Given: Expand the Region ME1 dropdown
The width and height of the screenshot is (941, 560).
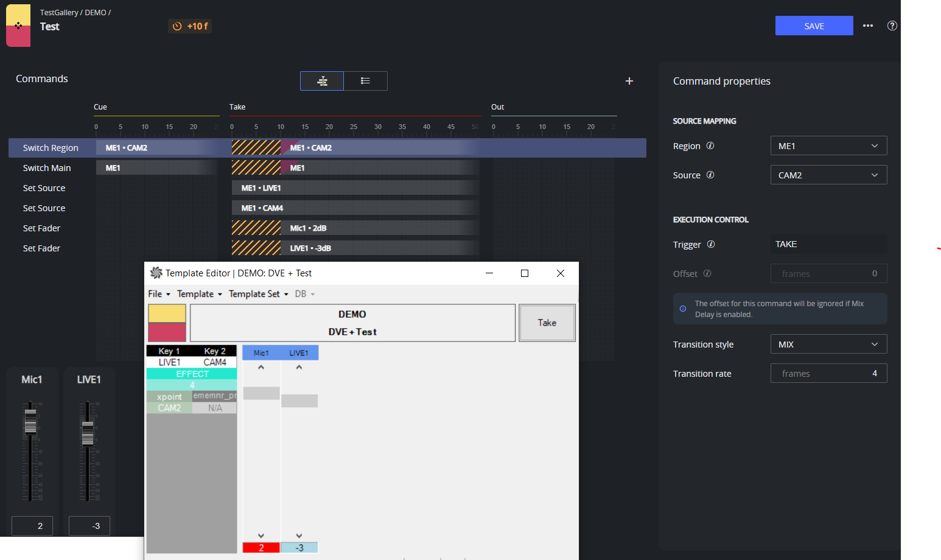Looking at the screenshot, I should 828,145.
